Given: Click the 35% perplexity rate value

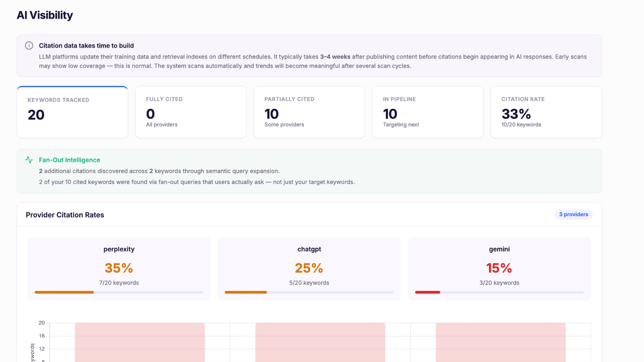Looking at the screenshot, I should coord(119,268).
